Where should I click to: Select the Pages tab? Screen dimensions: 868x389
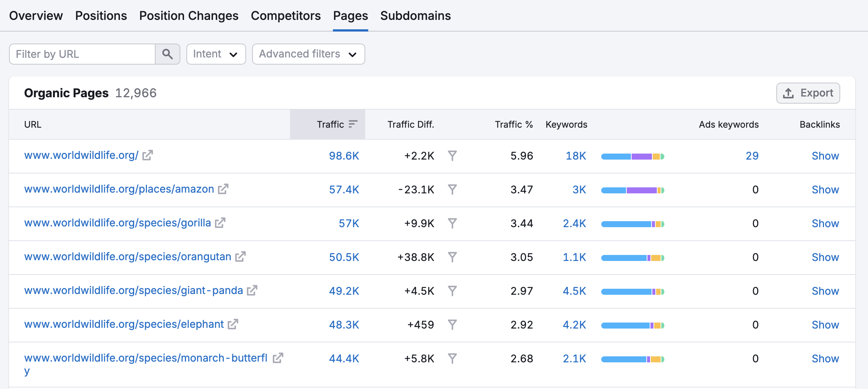(351, 16)
